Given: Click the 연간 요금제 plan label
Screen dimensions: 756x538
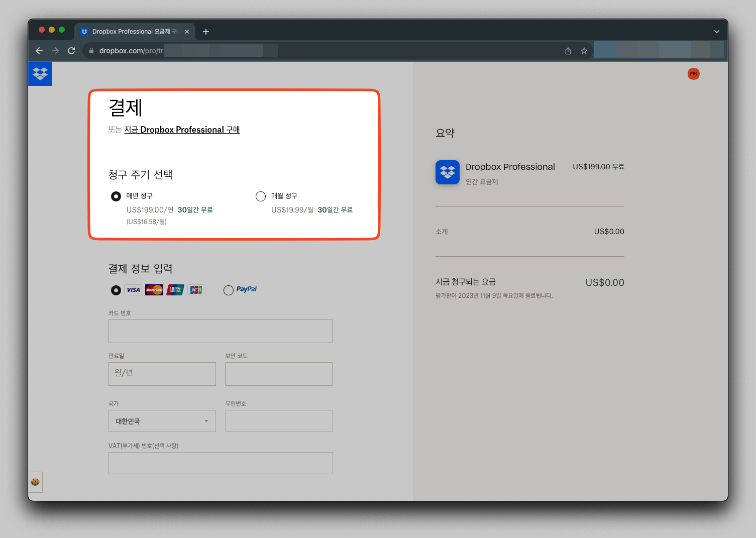Looking at the screenshot, I should click(482, 182).
